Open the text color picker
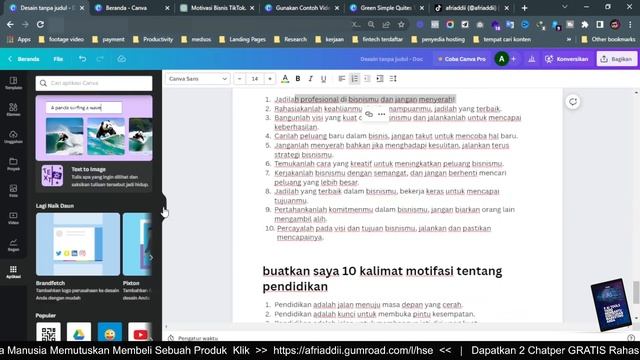This screenshot has height=360, width=640. [285, 78]
